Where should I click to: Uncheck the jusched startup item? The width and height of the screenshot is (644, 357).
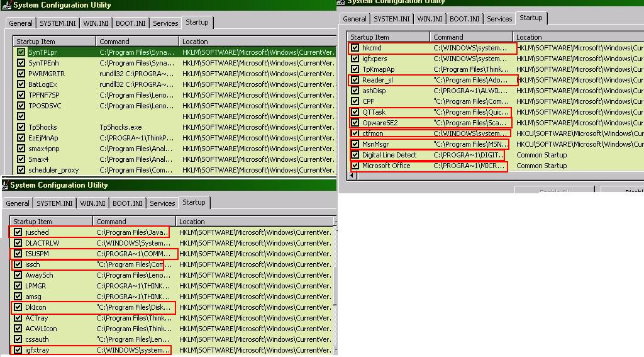(18, 232)
